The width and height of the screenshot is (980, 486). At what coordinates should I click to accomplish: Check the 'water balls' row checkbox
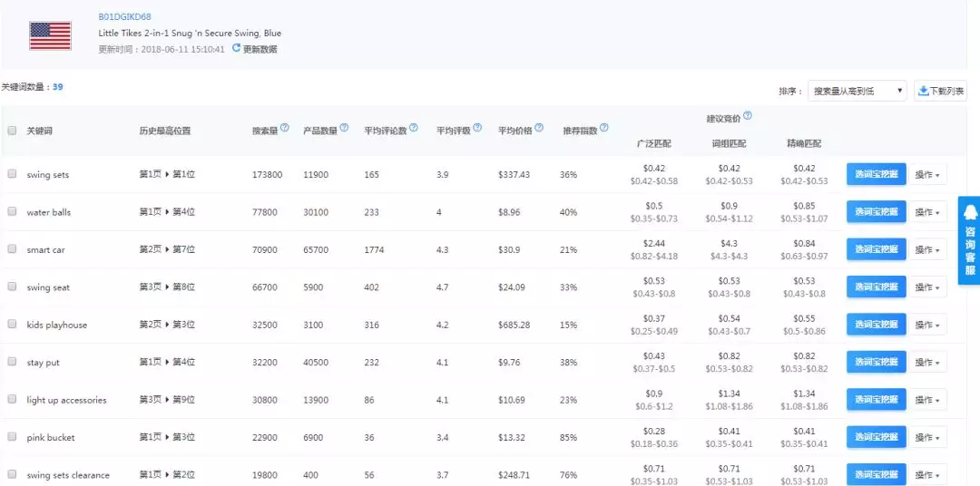(x=12, y=211)
